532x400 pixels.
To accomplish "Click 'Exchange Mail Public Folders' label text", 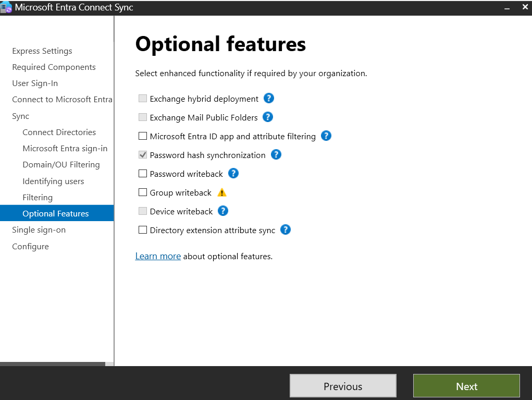I will click(204, 117).
